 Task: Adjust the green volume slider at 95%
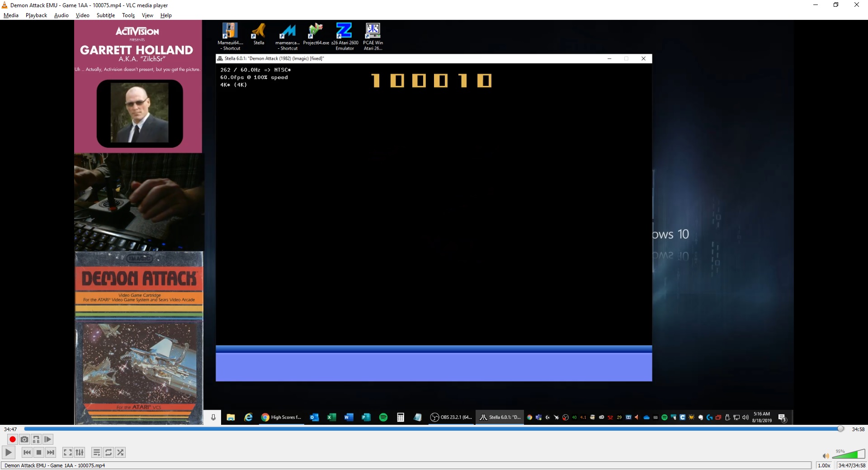849,454
